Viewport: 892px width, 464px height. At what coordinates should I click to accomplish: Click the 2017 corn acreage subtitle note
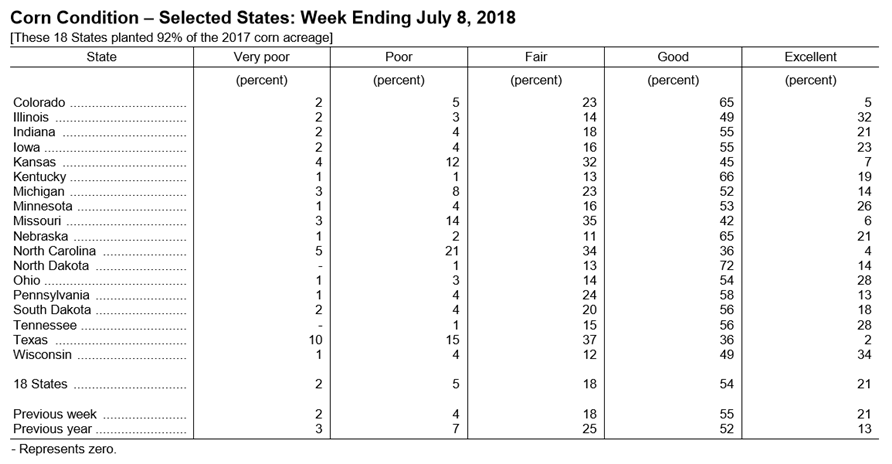[171, 38]
